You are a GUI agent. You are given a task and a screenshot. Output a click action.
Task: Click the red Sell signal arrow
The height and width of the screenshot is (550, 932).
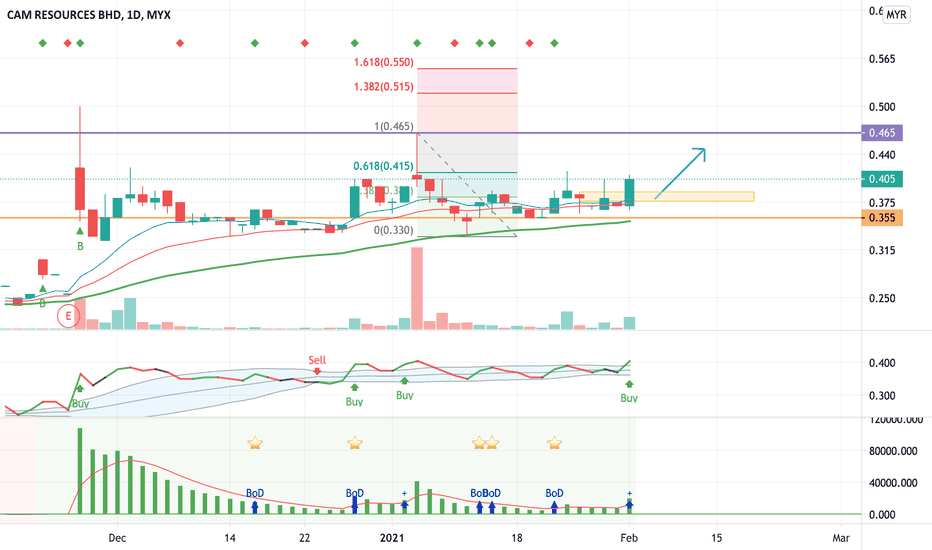(x=317, y=371)
